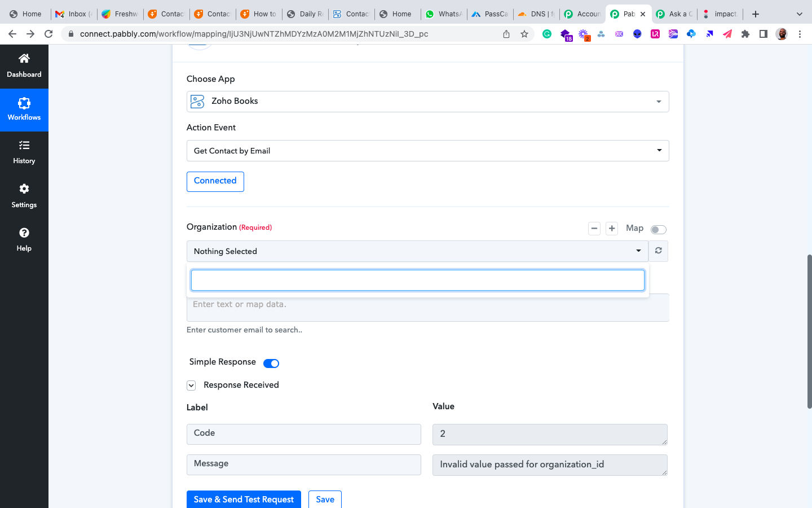Screen dimensions: 812x508
Task: Go back to the previous page
Action: tap(12, 34)
